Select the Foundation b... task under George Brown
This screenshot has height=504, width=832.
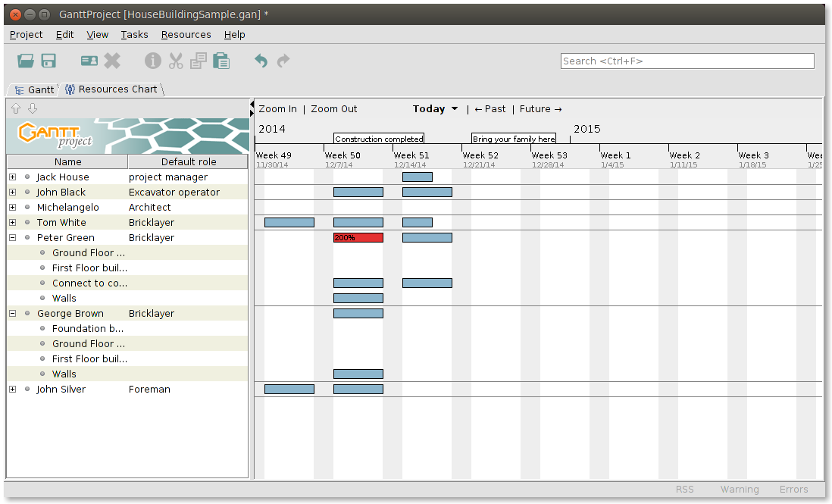(88, 329)
